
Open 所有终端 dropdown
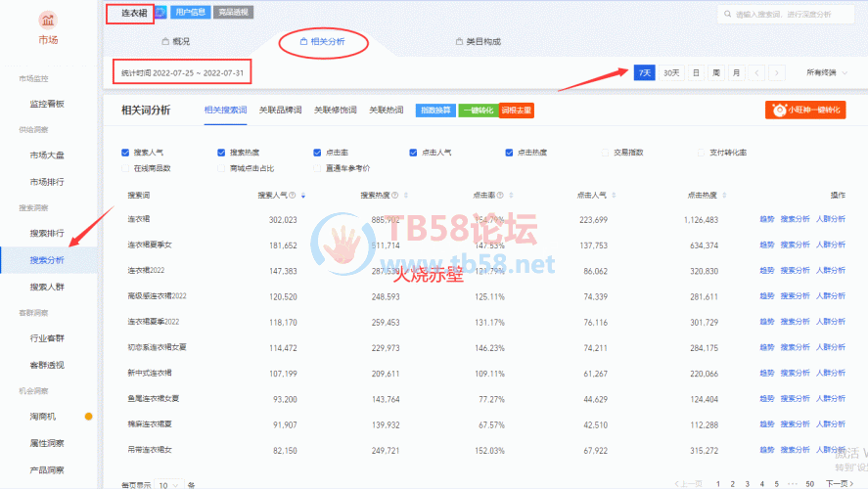click(x=827, y=73)
